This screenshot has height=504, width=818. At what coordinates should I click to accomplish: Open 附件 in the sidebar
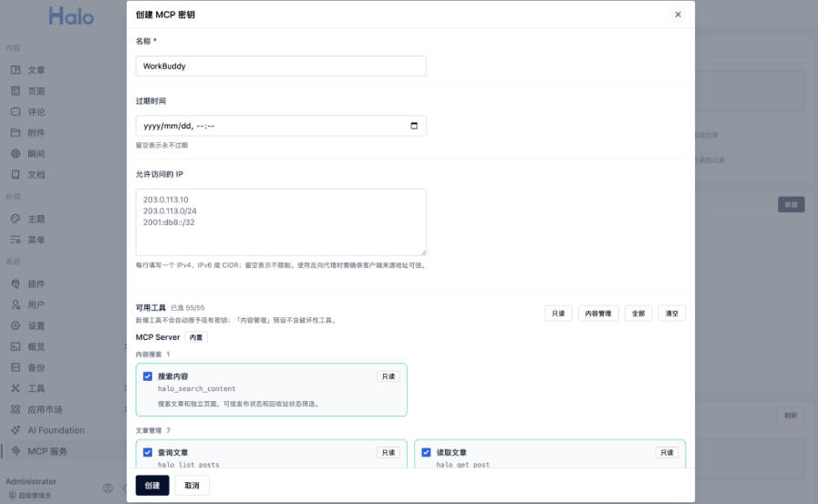coord(36,132)
